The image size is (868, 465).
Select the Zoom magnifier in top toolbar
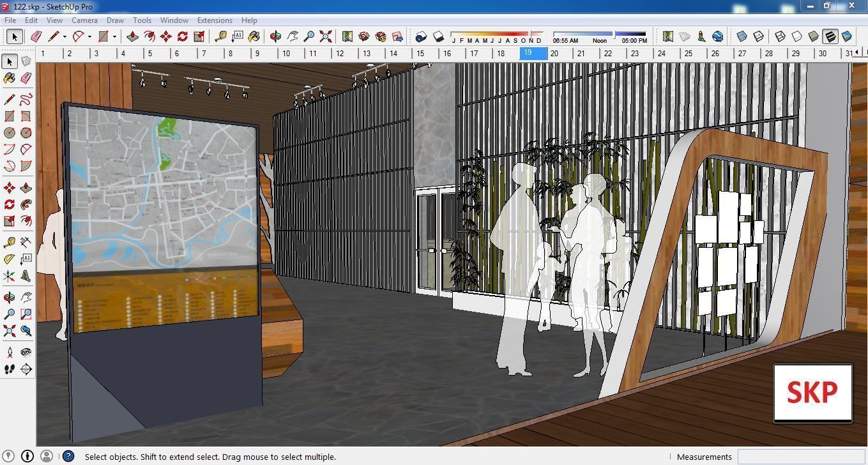pyautogui.click(x=309, y=36)
